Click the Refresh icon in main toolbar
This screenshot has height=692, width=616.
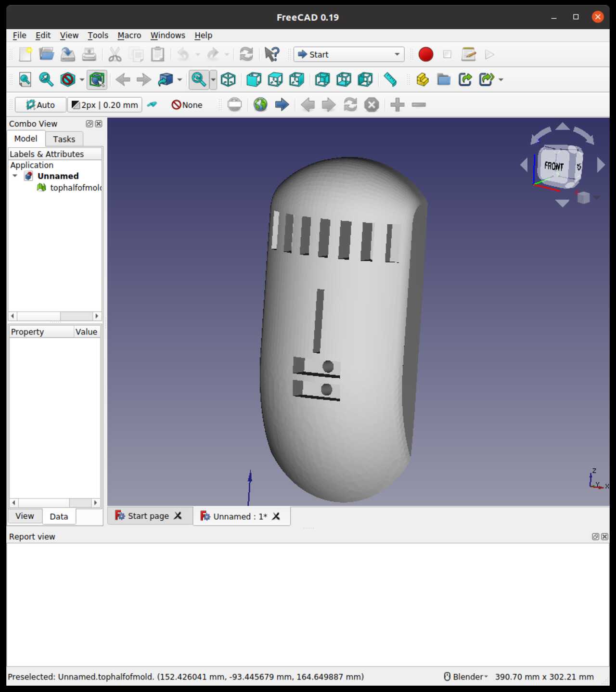click(x=246, y=54)
